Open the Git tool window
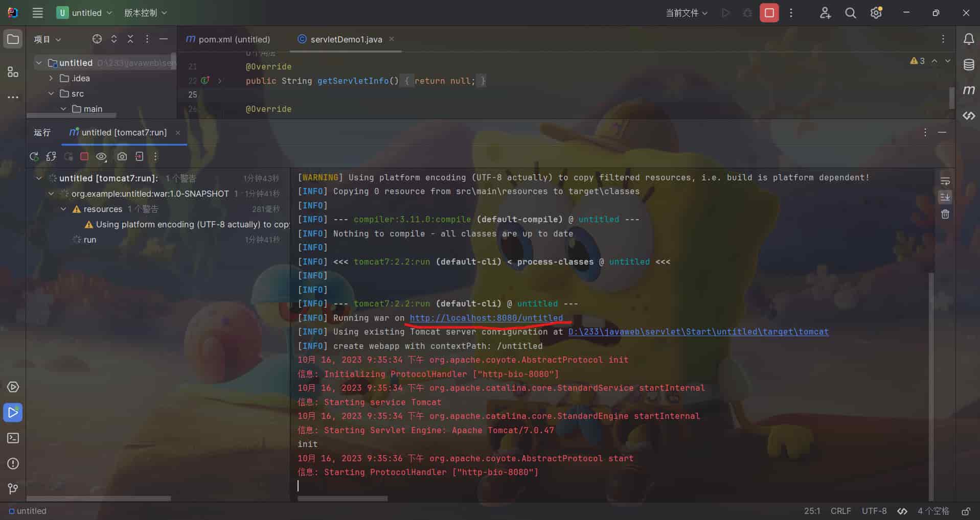Image resolution: width=980 pixels, height=520 pixels. tap(13, 489)
